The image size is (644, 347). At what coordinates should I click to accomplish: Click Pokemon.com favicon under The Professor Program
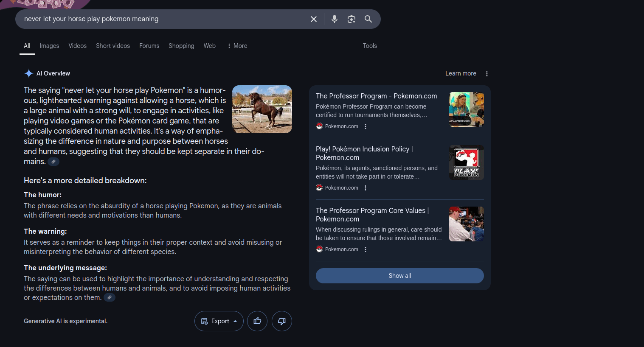[319, 126]
